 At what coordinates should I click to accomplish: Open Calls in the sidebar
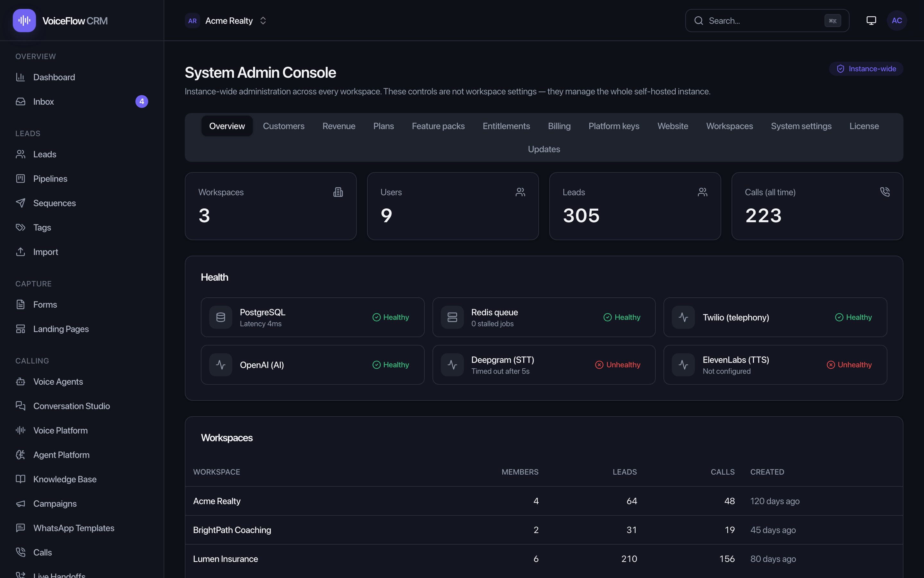(x=82, y=553)
